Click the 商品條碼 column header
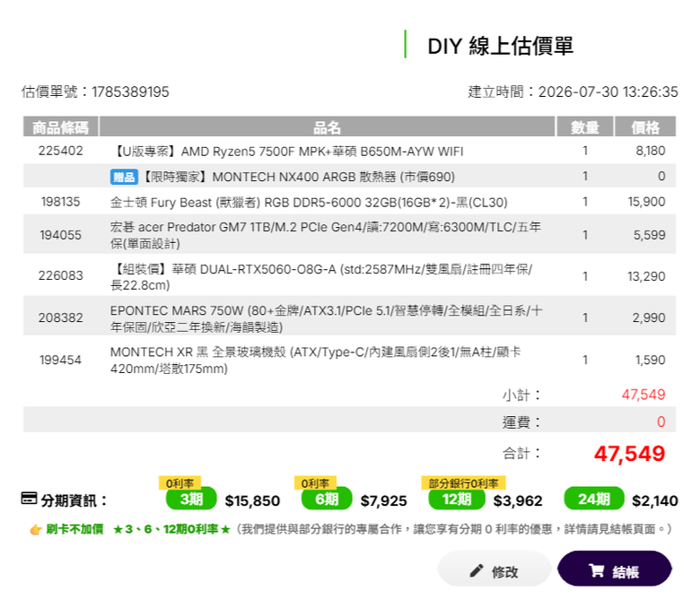Image resolution: width=700 pixels, height=608 pixels. [61, 127]
